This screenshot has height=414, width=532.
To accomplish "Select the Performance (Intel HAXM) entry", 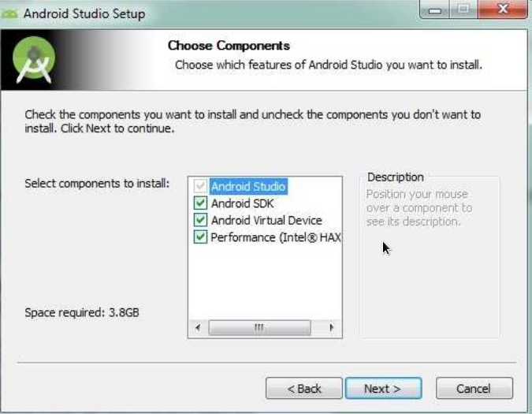I will coord(276,237).
